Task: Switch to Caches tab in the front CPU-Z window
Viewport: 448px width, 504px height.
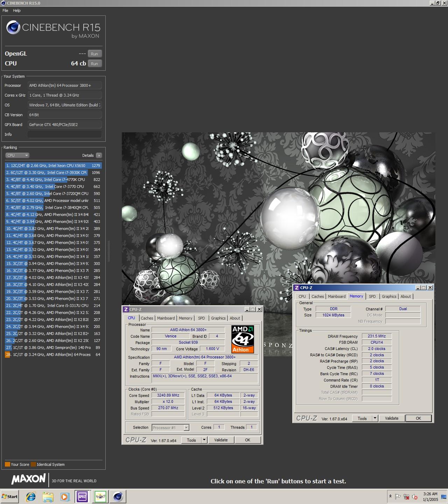Action: coord(147,318)
